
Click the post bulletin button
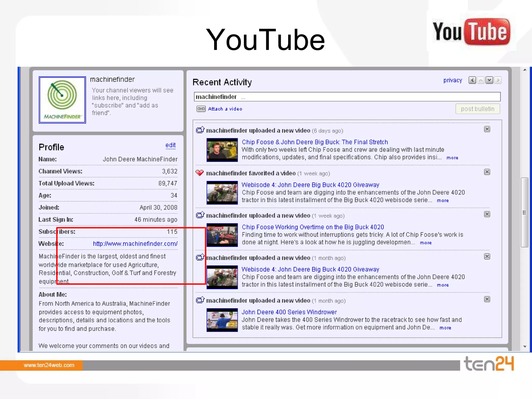pos(478,109)
